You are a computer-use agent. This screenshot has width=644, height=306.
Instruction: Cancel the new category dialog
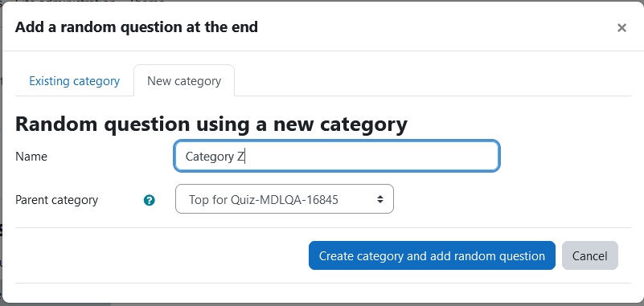[x=590, y=255]
